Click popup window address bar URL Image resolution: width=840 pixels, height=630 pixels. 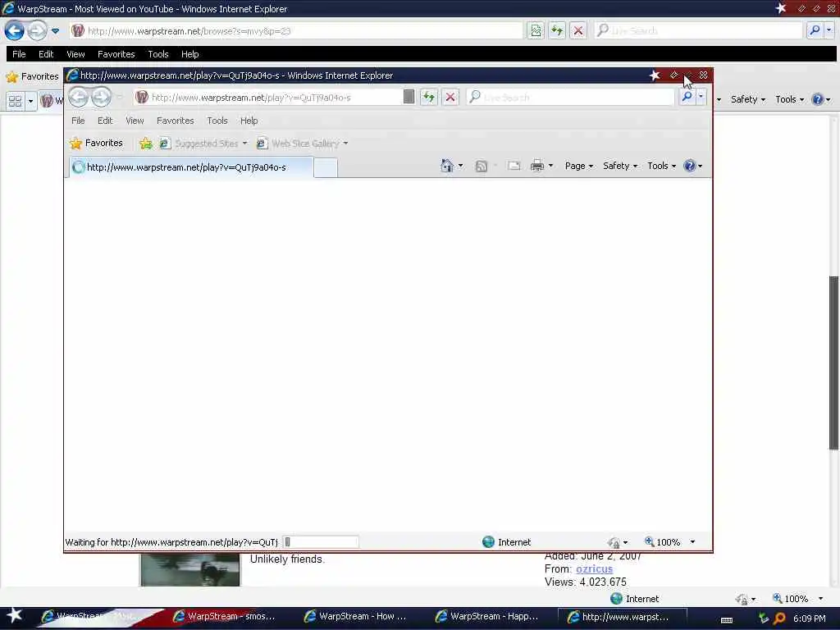click(x=268, y=98)
